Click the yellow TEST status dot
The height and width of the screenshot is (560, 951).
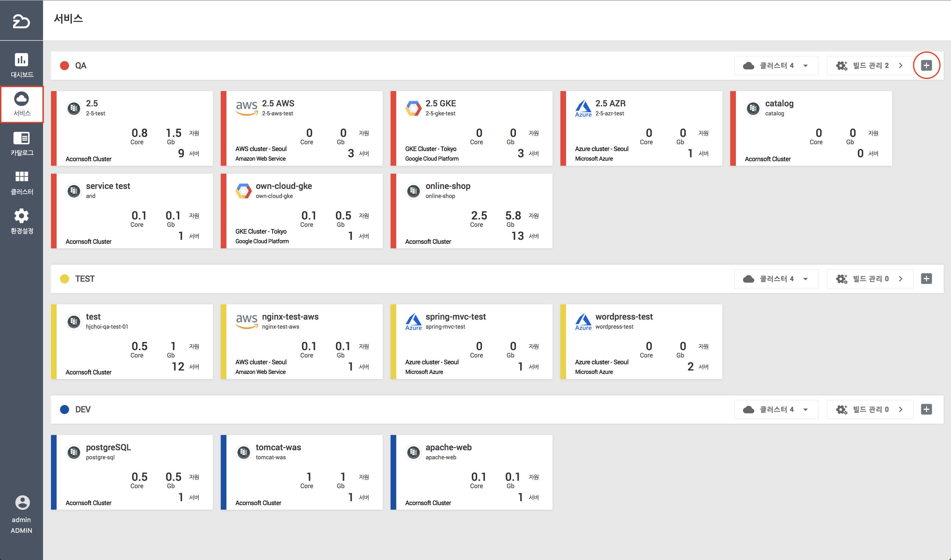point(65,279)
